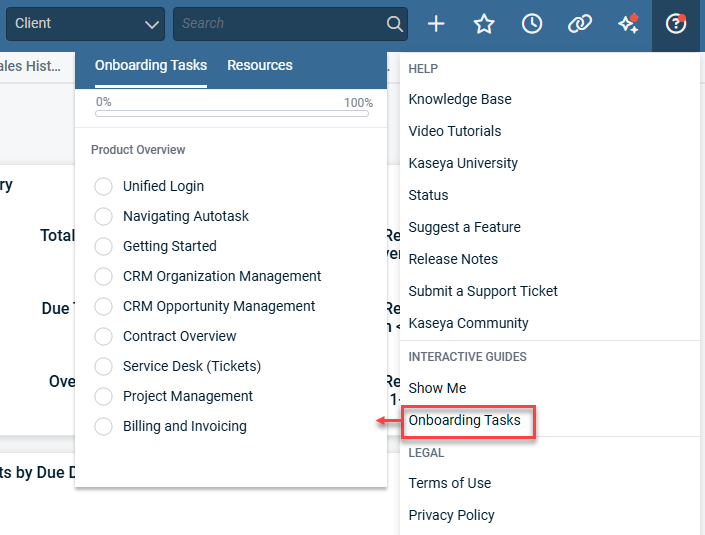Select the Onboarding Tasks tab

151,65
